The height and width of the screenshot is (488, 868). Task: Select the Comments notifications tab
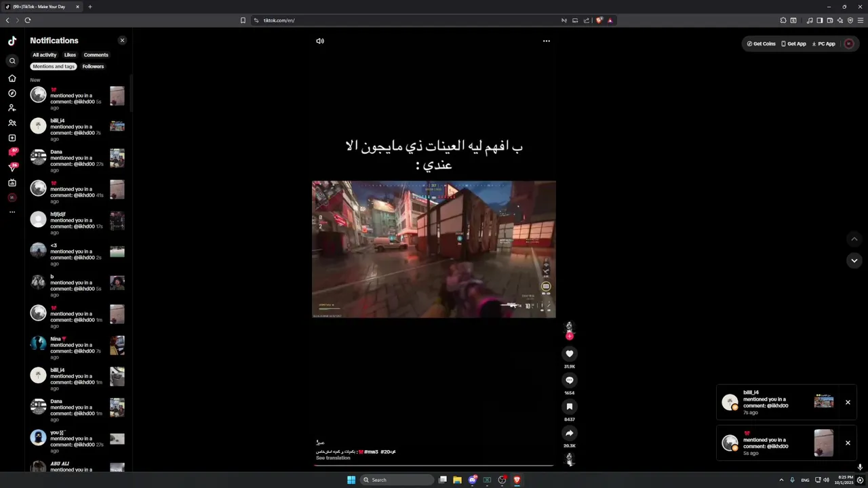point(96,55)
